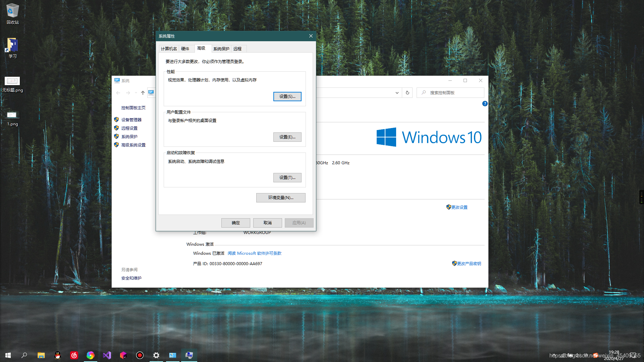Click 更改设置 link in System window
Viewport: 644px width, 362px height.
pos(459,207)
